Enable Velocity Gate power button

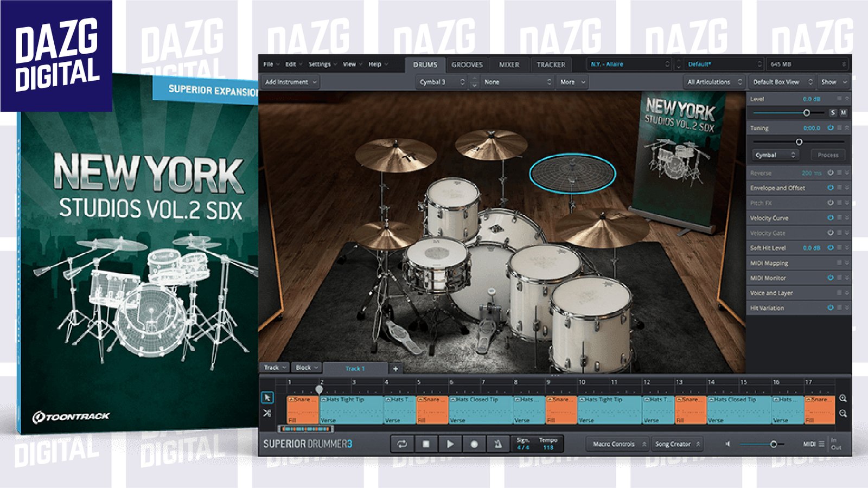pyautogui.click(x=831, y=233)
